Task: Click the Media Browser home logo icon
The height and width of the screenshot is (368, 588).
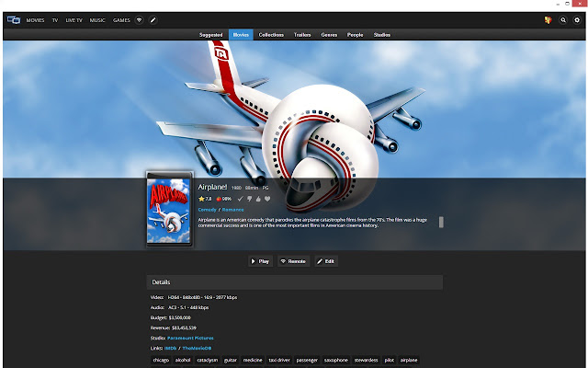Action: [14, 20]
